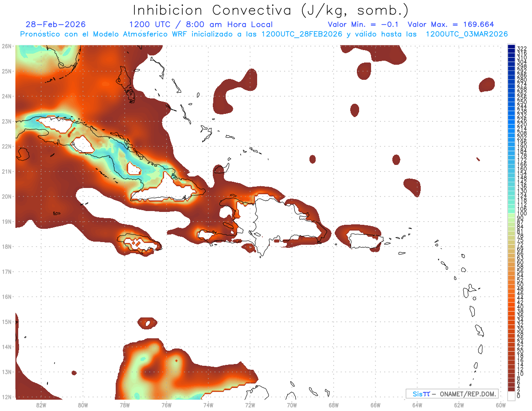Screen dimensions: 532x411
Task: Click the 23N latitude label
Action: point(7,121)
